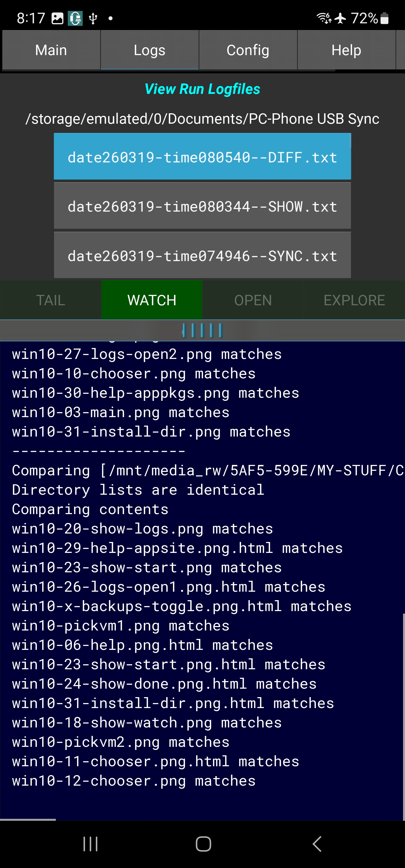Switch to the Main tab
The width and height of the screenshot is (405, 868).
coord(51,50)
